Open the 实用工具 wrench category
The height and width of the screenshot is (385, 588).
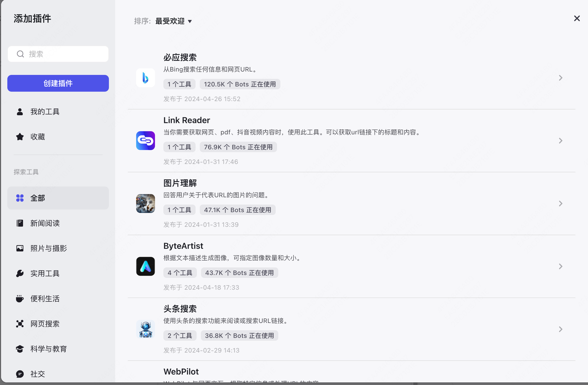coord(45,274)
